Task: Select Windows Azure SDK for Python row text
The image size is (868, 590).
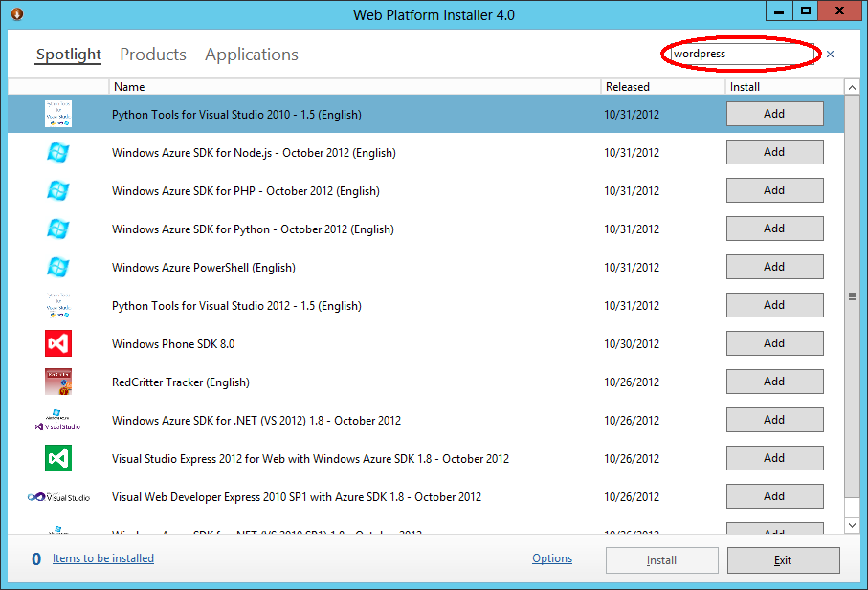Action: (x=253, y=229)
